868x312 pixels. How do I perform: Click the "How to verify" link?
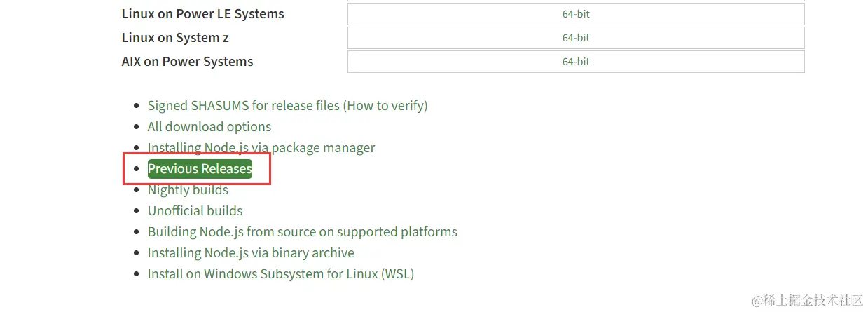click(x=385, y=106)
